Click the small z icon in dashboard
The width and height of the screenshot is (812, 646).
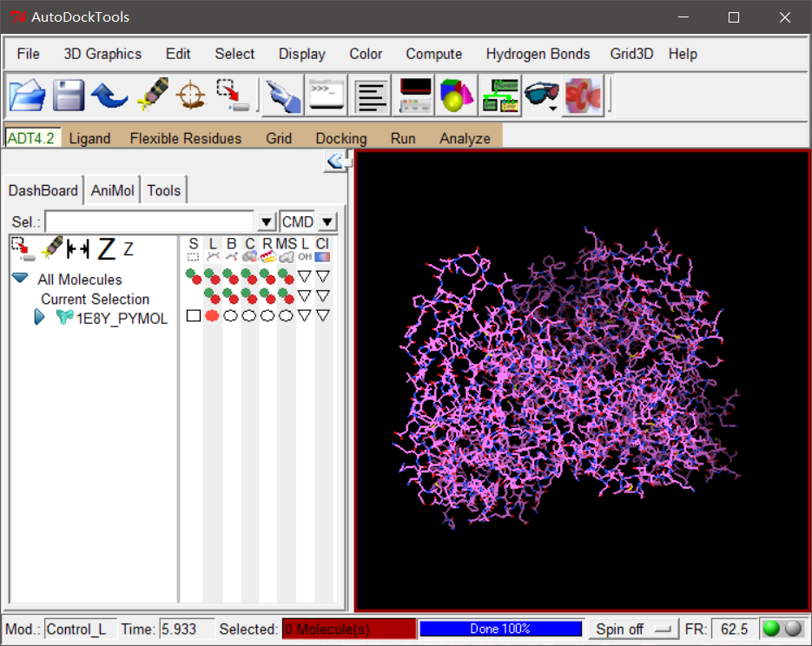click(129, 249)
